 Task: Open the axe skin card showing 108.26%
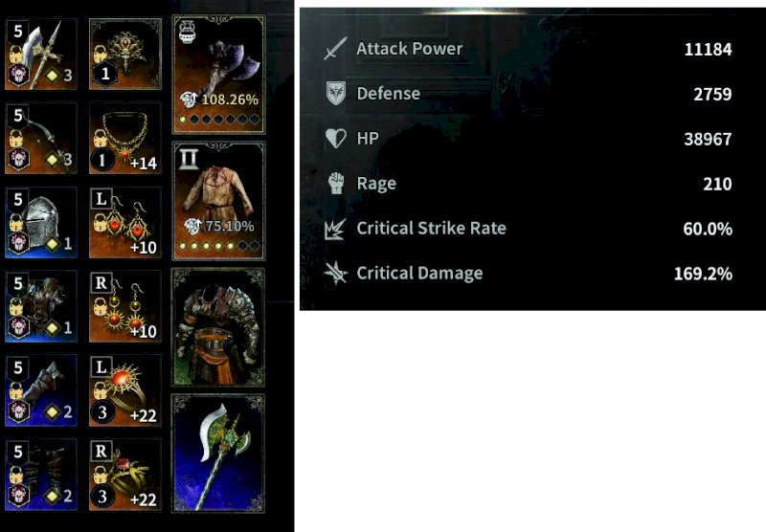(218, 75)
